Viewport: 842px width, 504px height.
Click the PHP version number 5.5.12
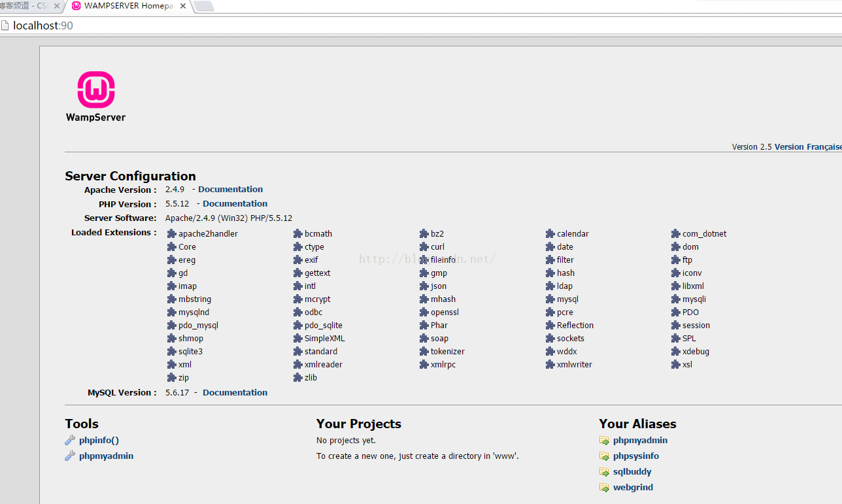(x=177, y=203)
